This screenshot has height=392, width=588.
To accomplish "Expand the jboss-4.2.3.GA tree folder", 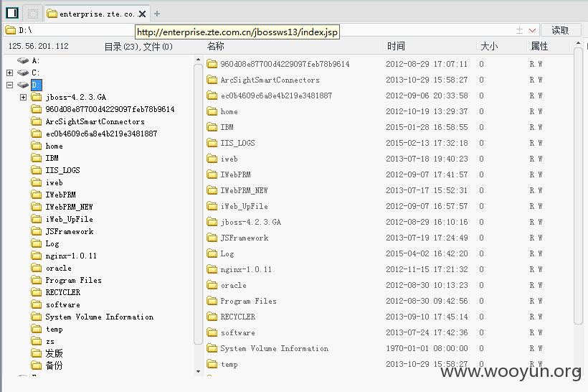I will 23,97.
